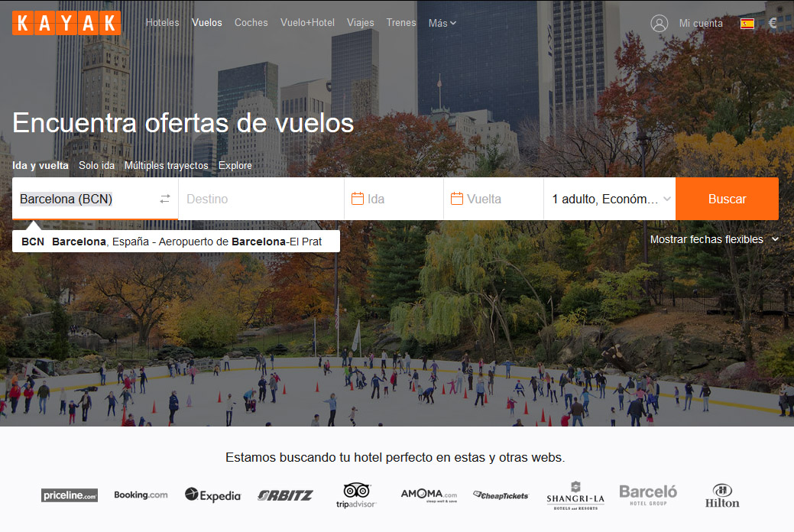
Task: Click the user account avatar icon
Action: [x=659, y=23]
